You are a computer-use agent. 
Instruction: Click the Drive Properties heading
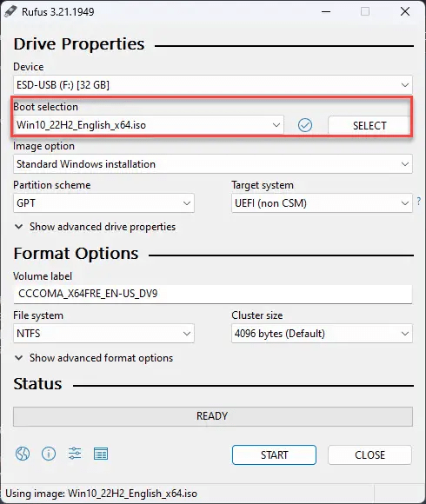click(79, 44)
